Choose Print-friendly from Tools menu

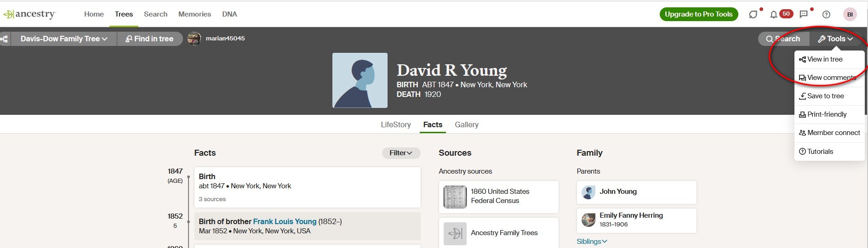click(x=827, y=114)
